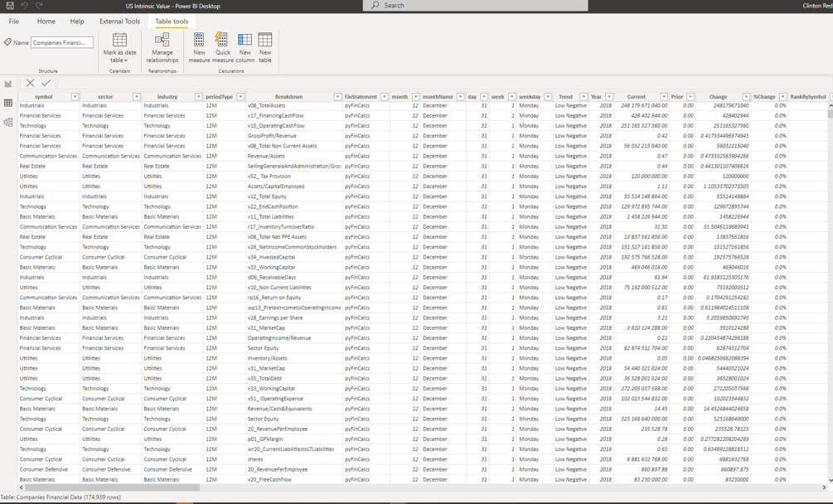Click the v28_Earnings per Share cell
This screenshot has width=833, height=504.
(293, 317)
